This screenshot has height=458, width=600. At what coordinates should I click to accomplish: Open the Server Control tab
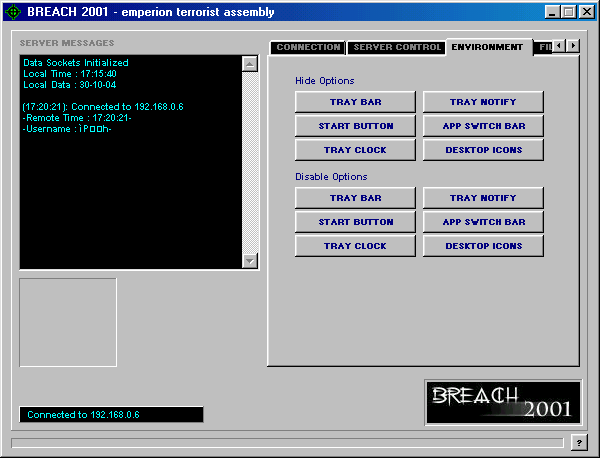point(397,48)
